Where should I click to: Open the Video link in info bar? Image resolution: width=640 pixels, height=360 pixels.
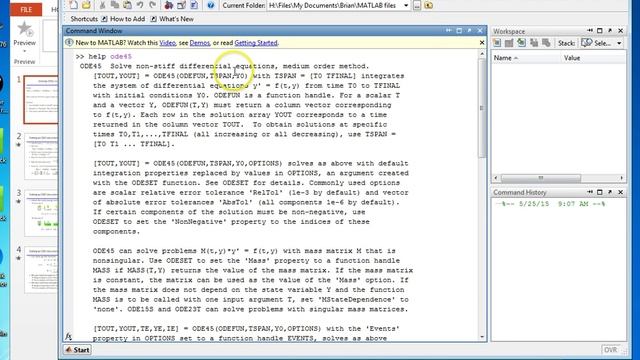[167, 43]
